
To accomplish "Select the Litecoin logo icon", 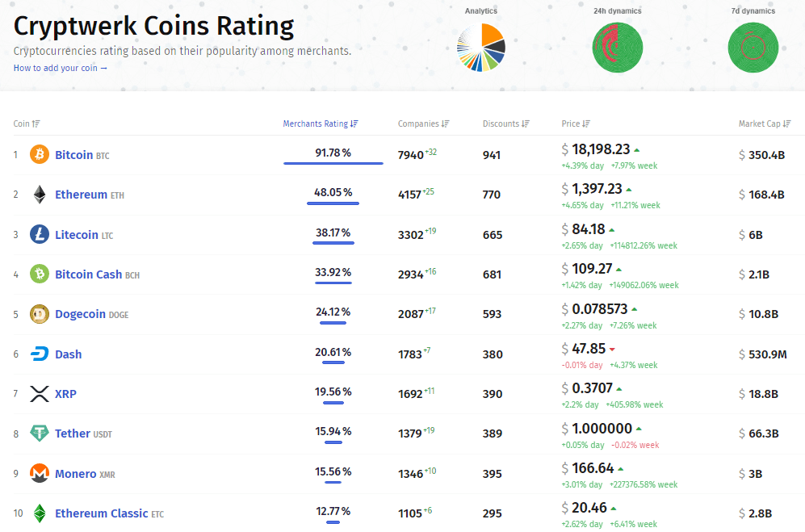I will point(39,234).
